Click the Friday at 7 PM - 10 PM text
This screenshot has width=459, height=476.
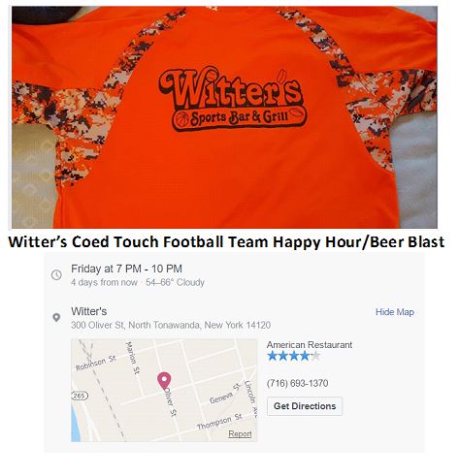click(x=126, y=269)
